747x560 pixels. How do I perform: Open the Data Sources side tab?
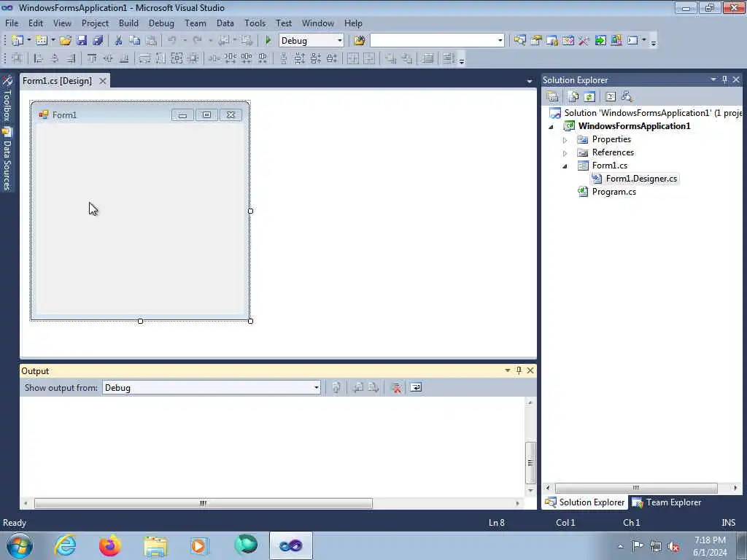[7, 159]
